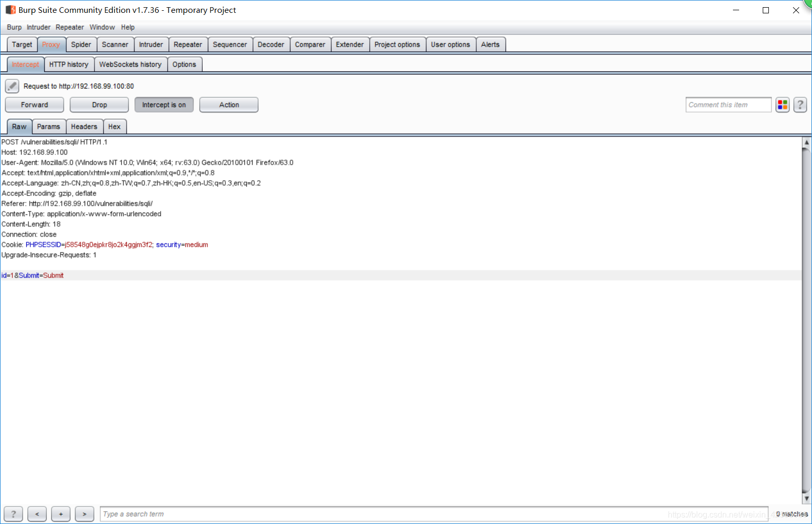Open the User options tab
Screen dimensions: 812x524
[x=451, y=45]
